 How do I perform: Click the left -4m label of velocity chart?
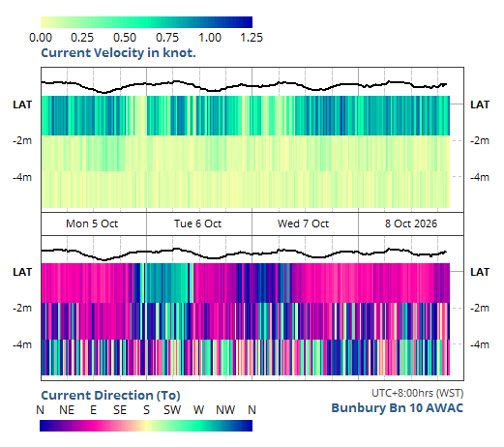[22, 177]
